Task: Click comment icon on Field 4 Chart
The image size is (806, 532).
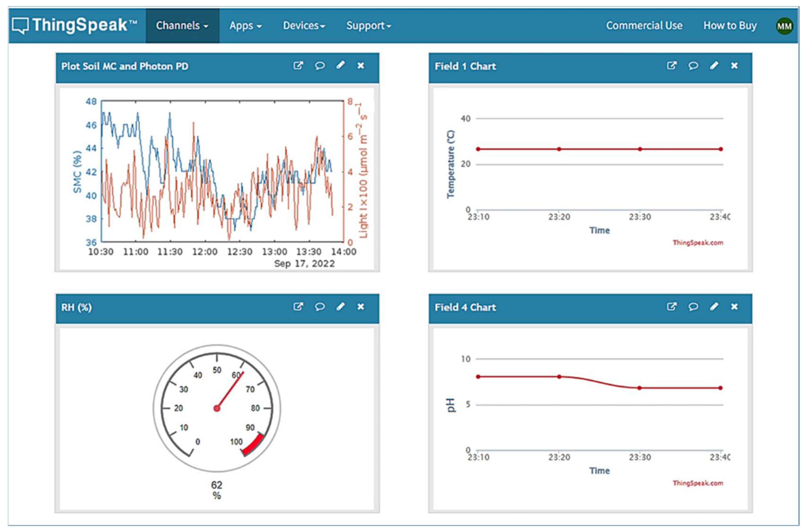Action: (693, 307)
